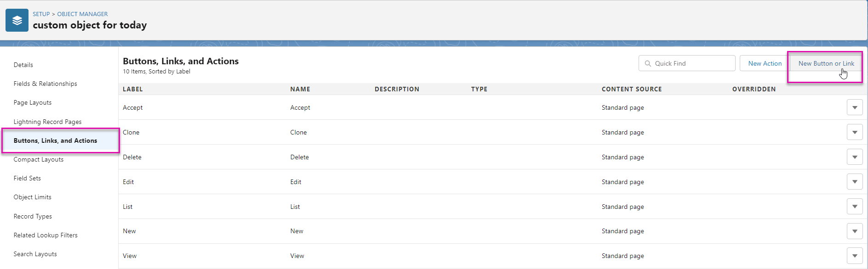868x269 pixels.
Task: Go to the SETUP breadcrumb link
Action: [41, 14]
